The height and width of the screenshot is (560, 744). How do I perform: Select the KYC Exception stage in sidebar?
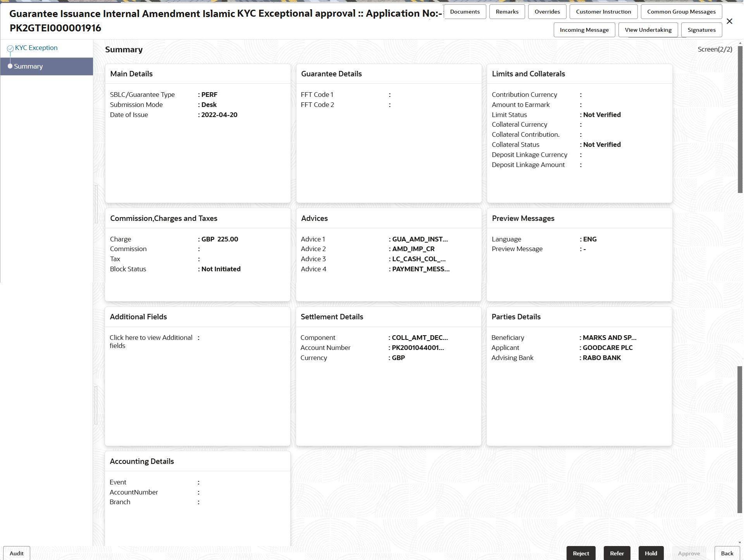tap(36, 48)
